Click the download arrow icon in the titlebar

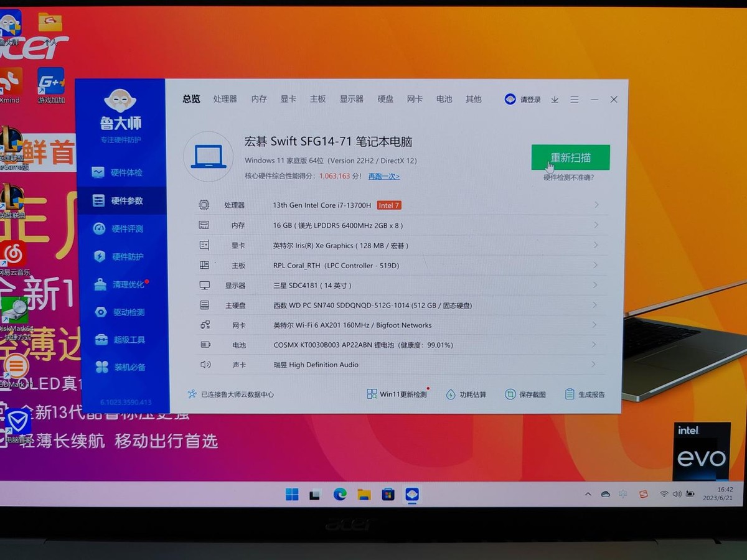(555, 99)
